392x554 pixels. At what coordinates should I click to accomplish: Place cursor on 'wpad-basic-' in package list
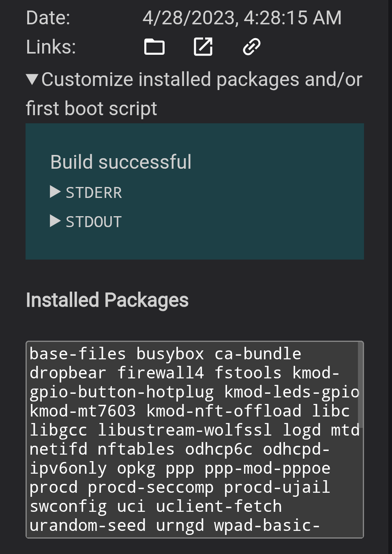click(267, 526)
